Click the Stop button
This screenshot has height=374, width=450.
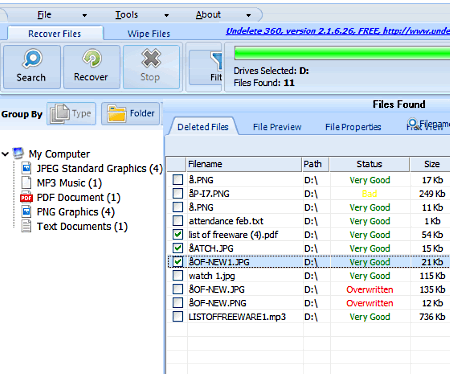coord(151,67)
